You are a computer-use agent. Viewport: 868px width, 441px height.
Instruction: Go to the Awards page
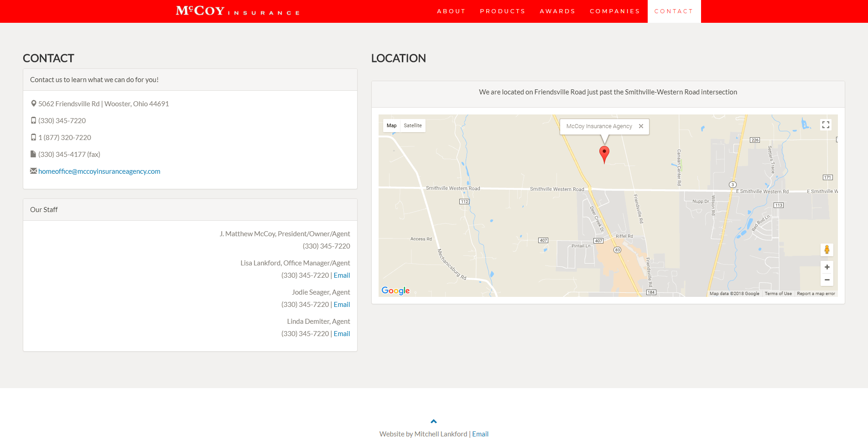pos(557,11)
